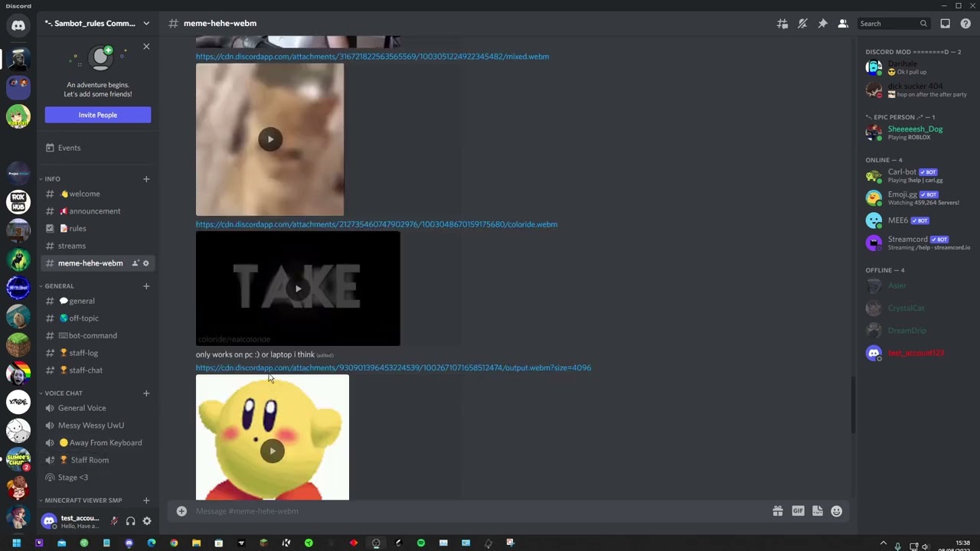This screenshot has width=980, height=551.
Task: Open MEE6 bot profile
Action: 917,220
